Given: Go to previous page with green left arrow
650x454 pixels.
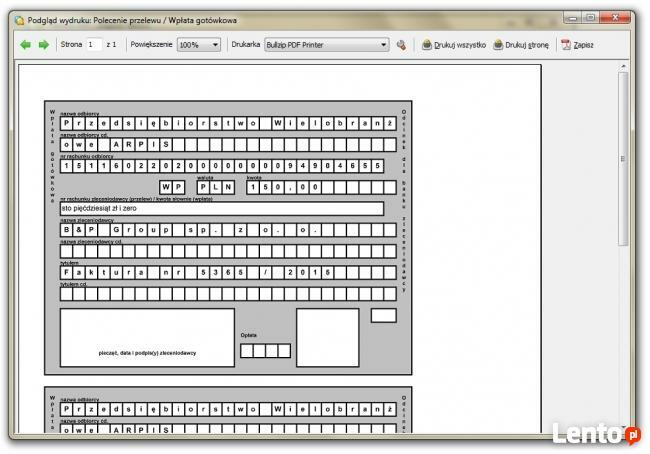Looking at the screenshot, I should coord(25,45).
